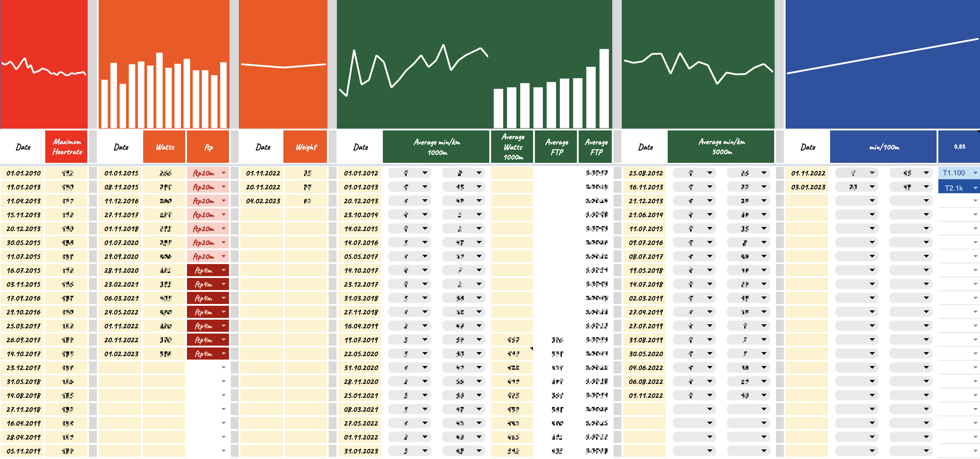Select the Maximum Heartrate column header

pos(67,147)
